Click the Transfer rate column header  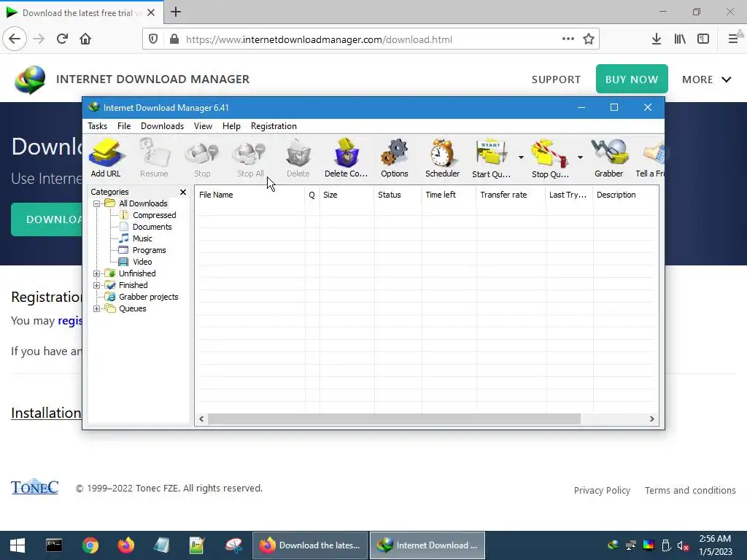coord(511,195)
